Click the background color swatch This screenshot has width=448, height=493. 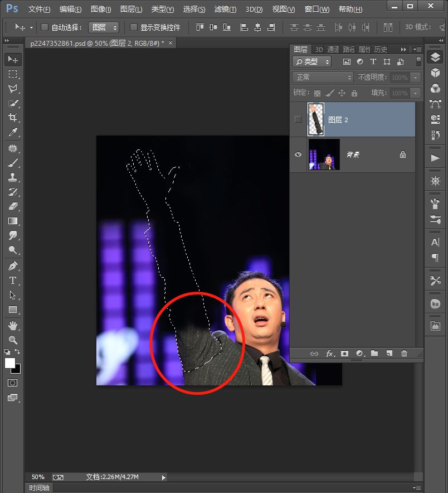tap(17, 370)
